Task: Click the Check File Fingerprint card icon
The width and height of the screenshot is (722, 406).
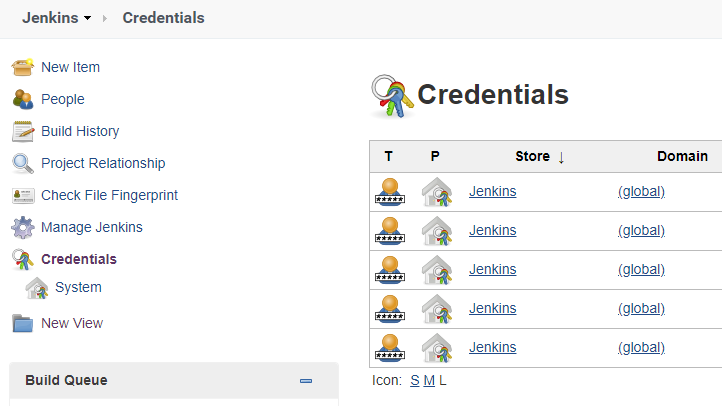Action: click(x=23, y=196)
